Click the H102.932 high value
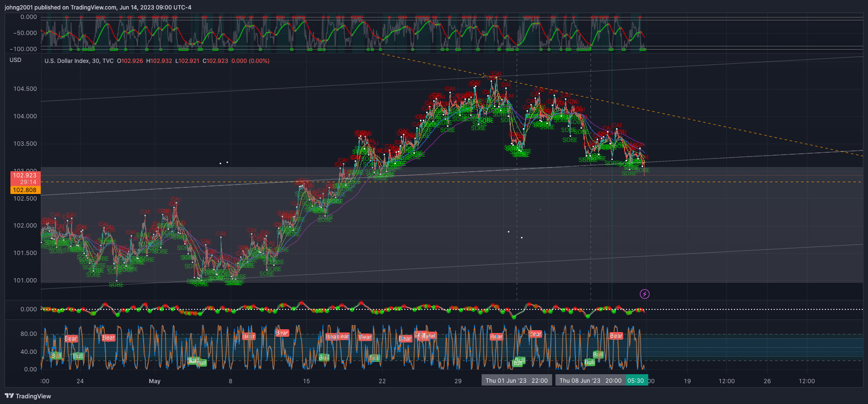Viewport: 868px width, 404px height. 159,61
